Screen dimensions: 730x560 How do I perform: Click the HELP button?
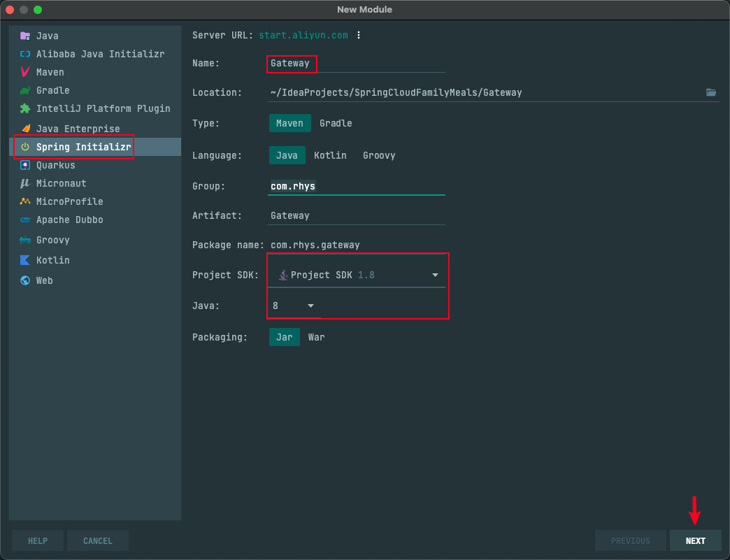click(x=38, y=540)
